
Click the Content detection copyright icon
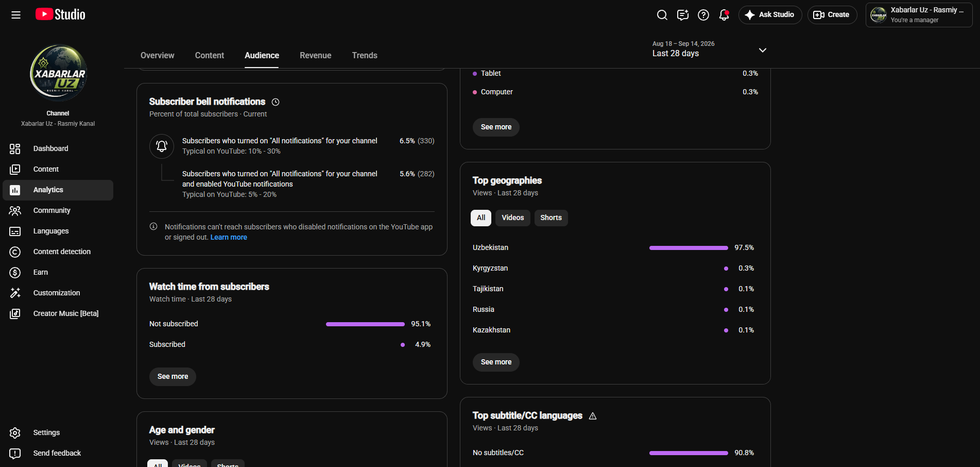[x=15, y=252]
